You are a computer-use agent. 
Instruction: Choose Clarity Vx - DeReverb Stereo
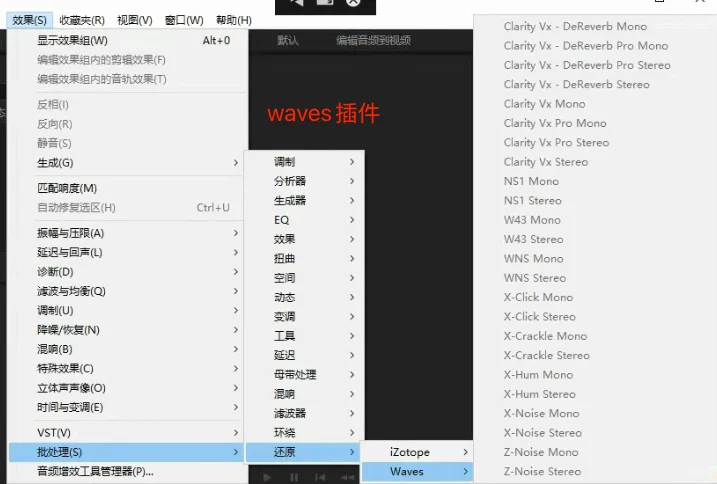pyautogui.click(x=577, y=84)
